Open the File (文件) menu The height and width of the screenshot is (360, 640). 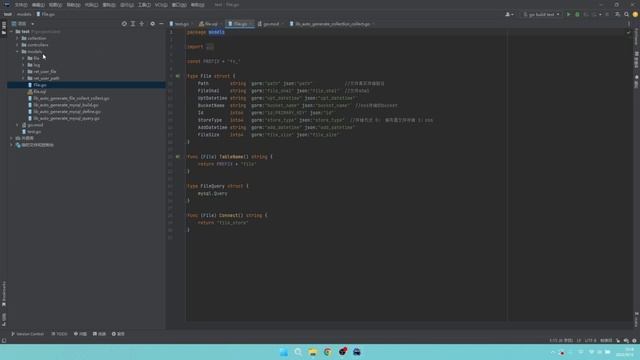coord(21,5)
